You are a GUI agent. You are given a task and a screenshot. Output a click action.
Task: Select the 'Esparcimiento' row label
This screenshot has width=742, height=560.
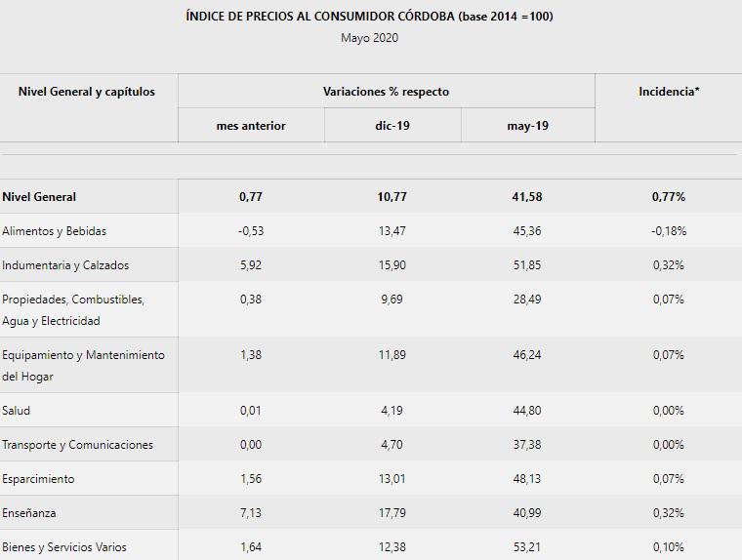point(38,479)
